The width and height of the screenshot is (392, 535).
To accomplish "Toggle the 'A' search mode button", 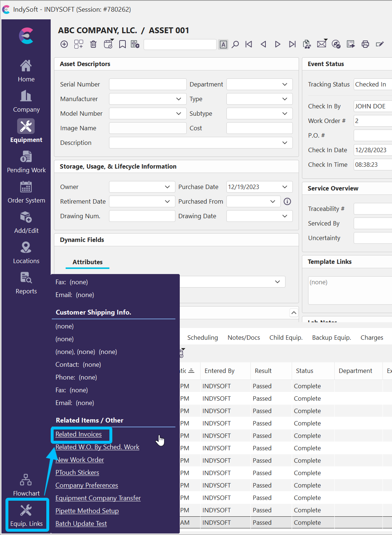I will point(224,45).
